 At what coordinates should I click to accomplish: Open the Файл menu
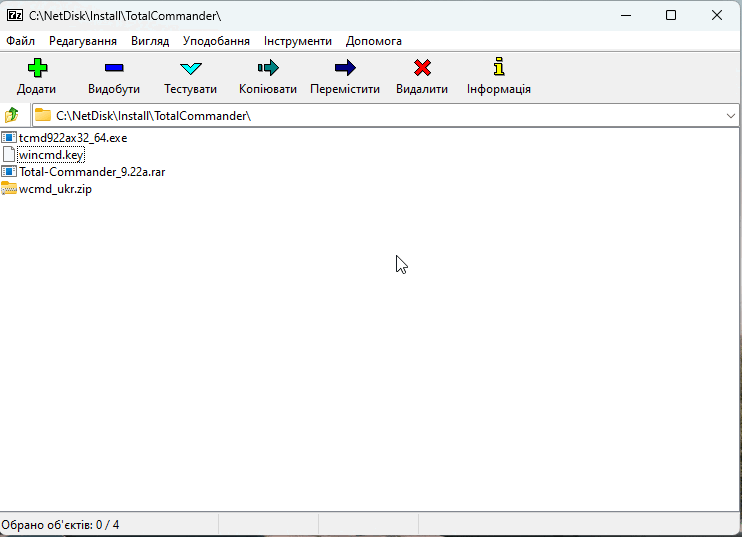pos(20,41)
